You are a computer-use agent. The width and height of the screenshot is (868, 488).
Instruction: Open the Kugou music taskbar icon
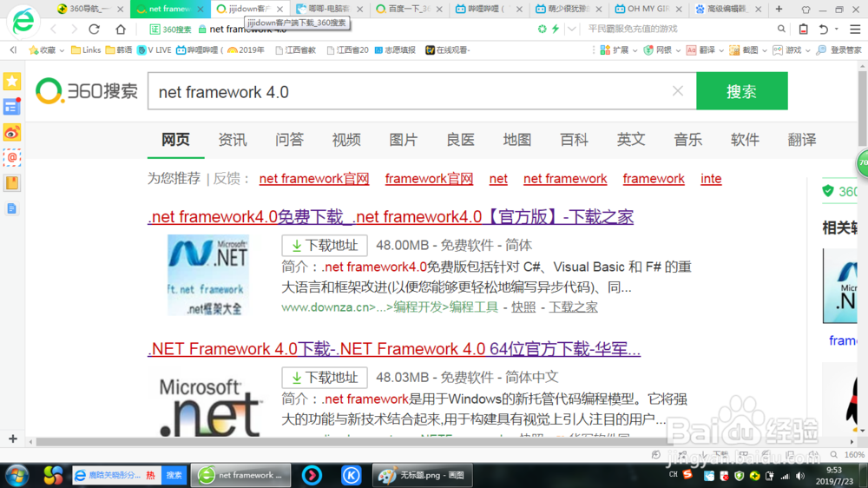tap(351, 475)
